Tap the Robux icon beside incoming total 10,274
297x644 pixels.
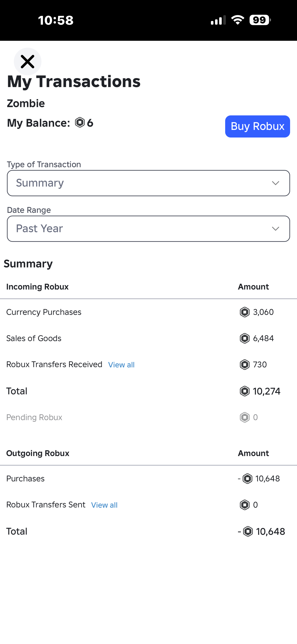(x=245, y=391)
